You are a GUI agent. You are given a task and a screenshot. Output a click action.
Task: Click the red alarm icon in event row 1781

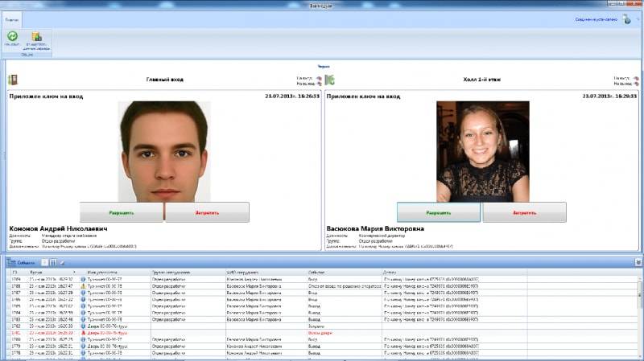(83, 332)
